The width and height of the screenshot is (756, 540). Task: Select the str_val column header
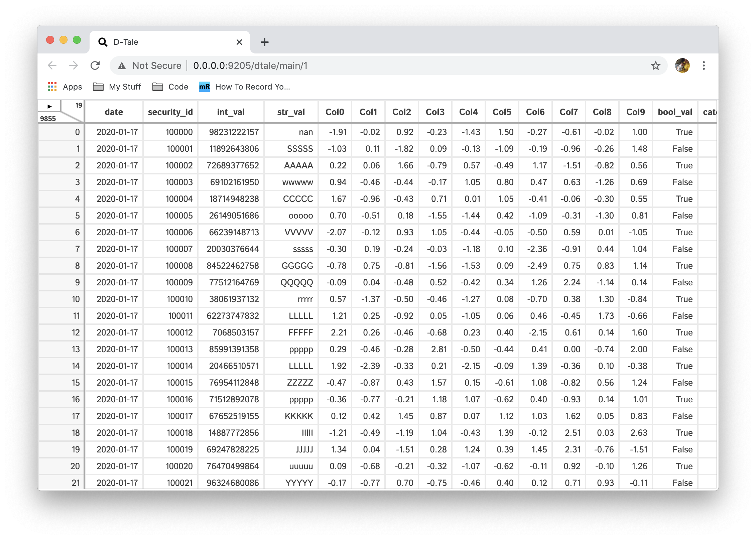tap(291, 112)
